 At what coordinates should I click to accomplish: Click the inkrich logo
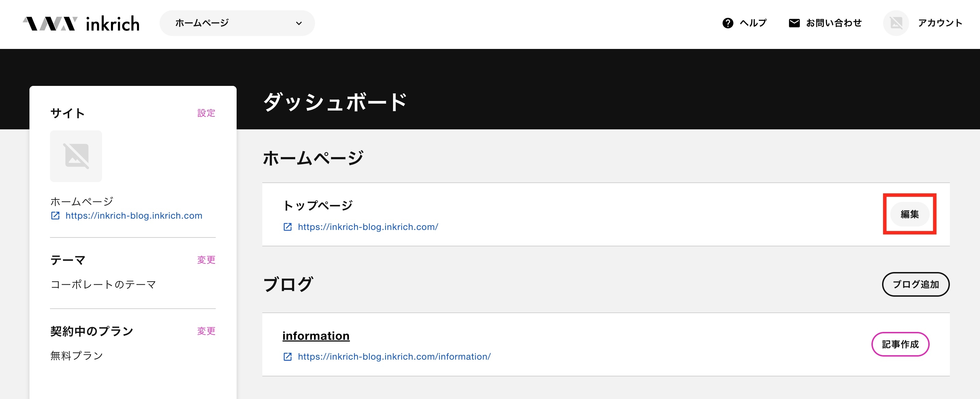coord(81,24)
